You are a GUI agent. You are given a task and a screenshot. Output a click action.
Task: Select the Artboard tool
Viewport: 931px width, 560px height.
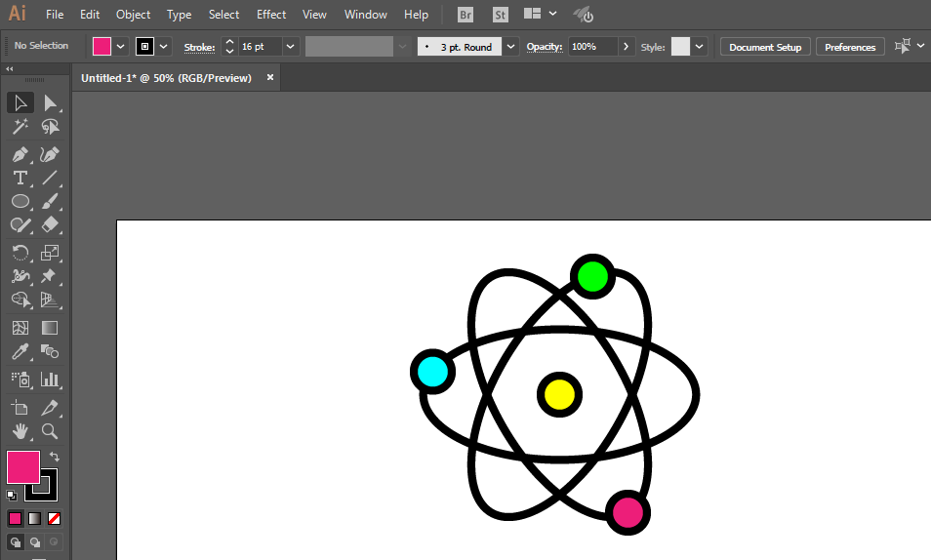[x=20, y=408]
